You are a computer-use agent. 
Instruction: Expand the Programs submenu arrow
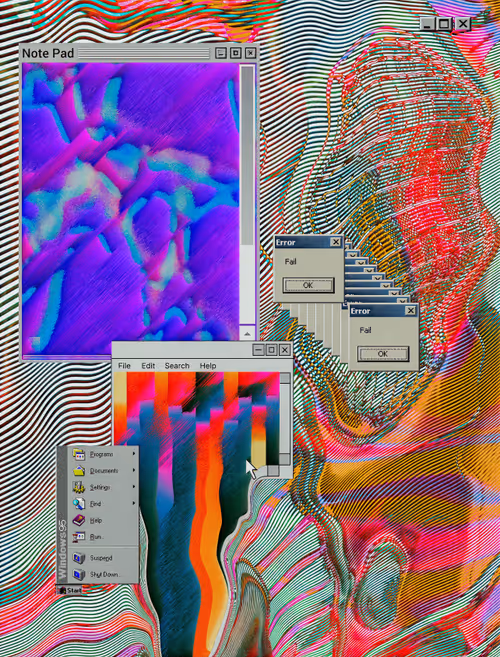pyautogui.click(x=135, y=454)
